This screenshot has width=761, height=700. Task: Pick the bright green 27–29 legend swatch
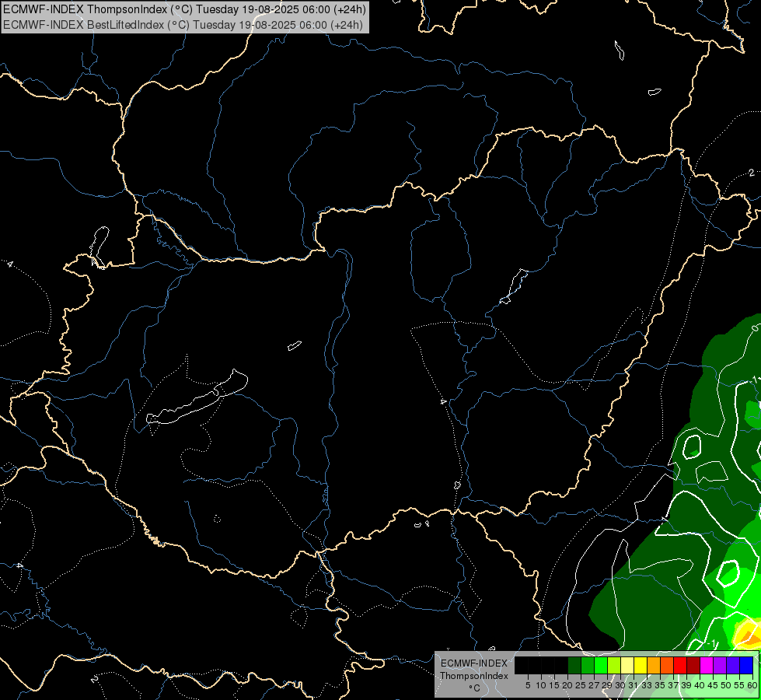601,665
